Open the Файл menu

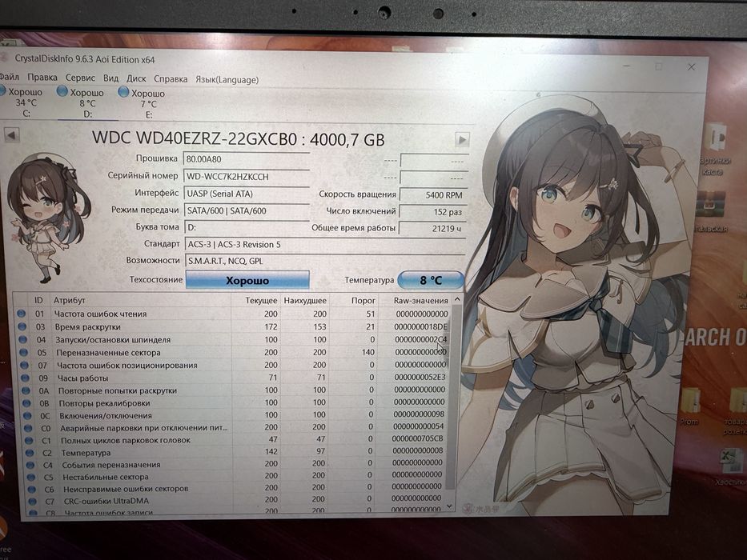pos(10,77)
